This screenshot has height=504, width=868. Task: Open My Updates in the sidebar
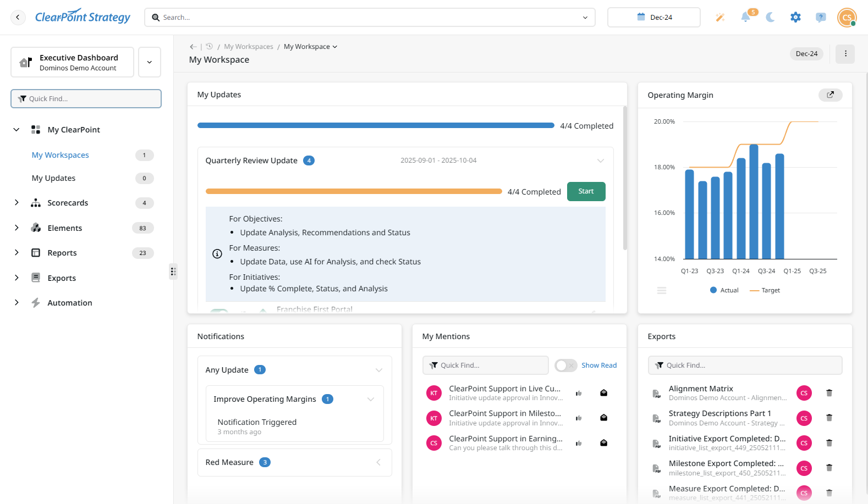54,178
